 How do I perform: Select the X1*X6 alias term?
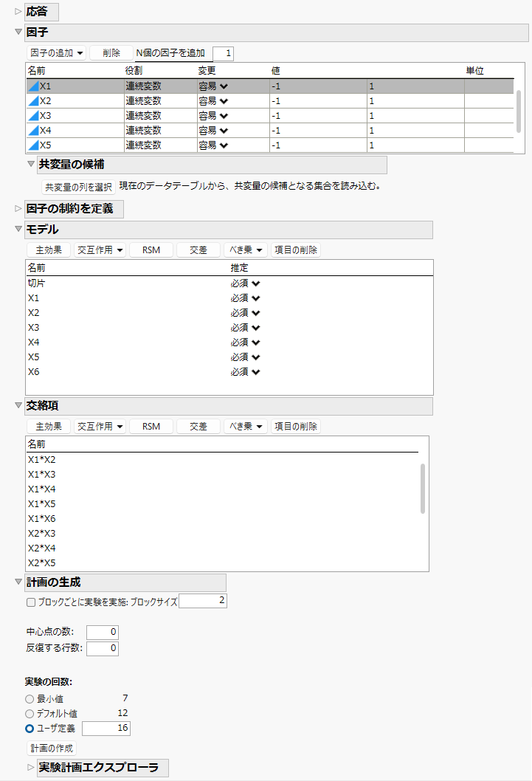(42, 518)
